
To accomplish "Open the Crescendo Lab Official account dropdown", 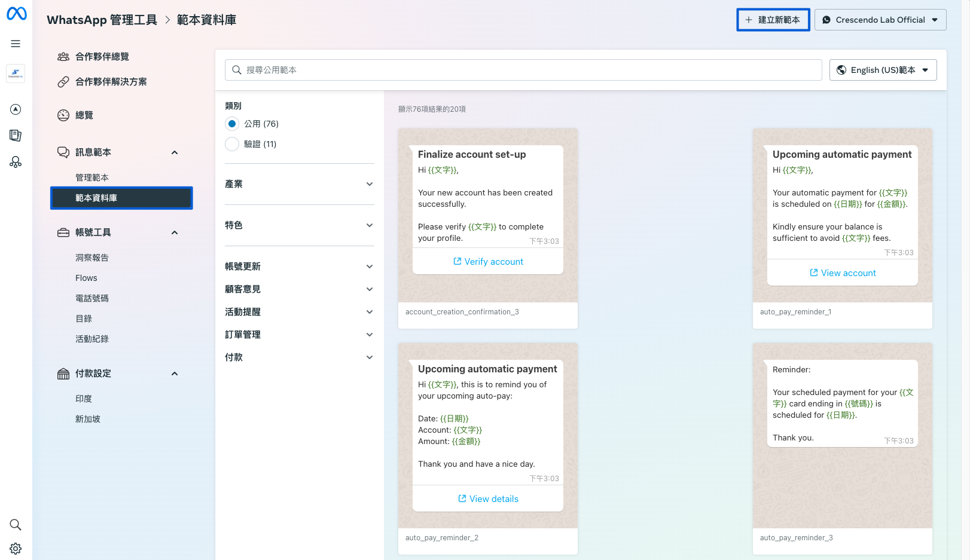I will point(880,20).
